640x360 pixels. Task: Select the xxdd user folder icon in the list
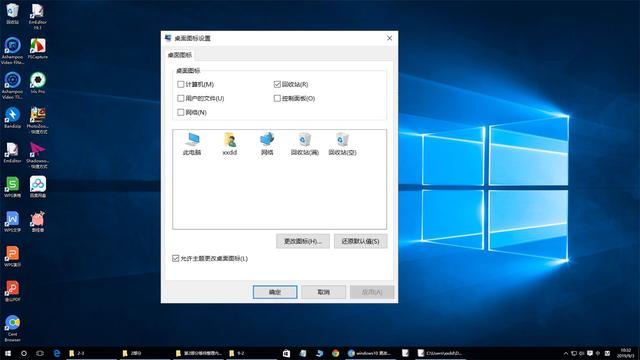point(229,144)
